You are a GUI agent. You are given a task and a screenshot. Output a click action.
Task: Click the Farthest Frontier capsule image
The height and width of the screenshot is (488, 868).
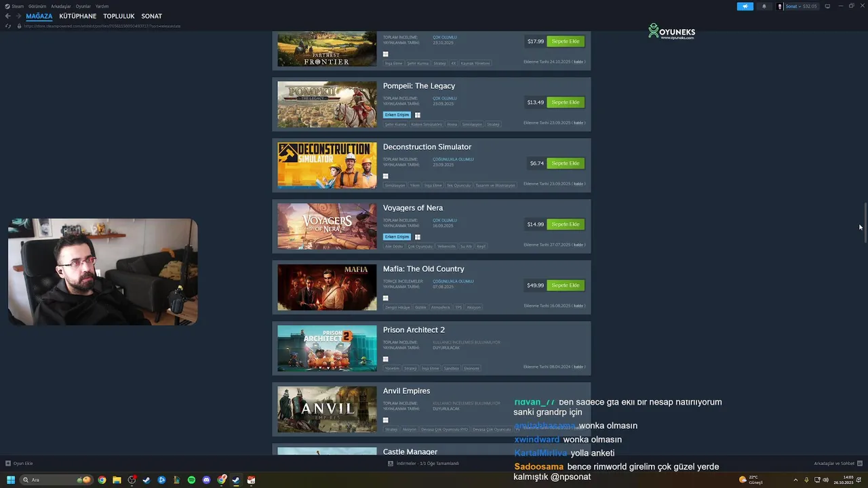coord(327,49)
